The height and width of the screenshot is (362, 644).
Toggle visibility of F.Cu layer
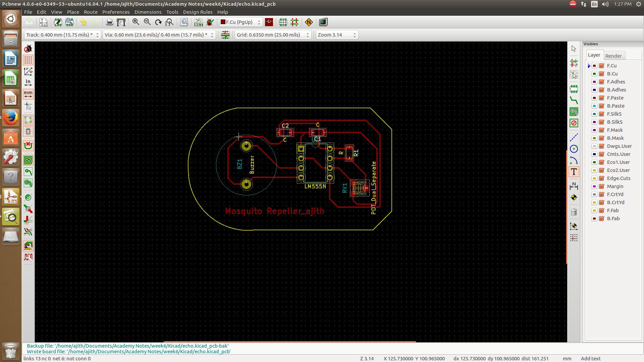tap(602, 66)
